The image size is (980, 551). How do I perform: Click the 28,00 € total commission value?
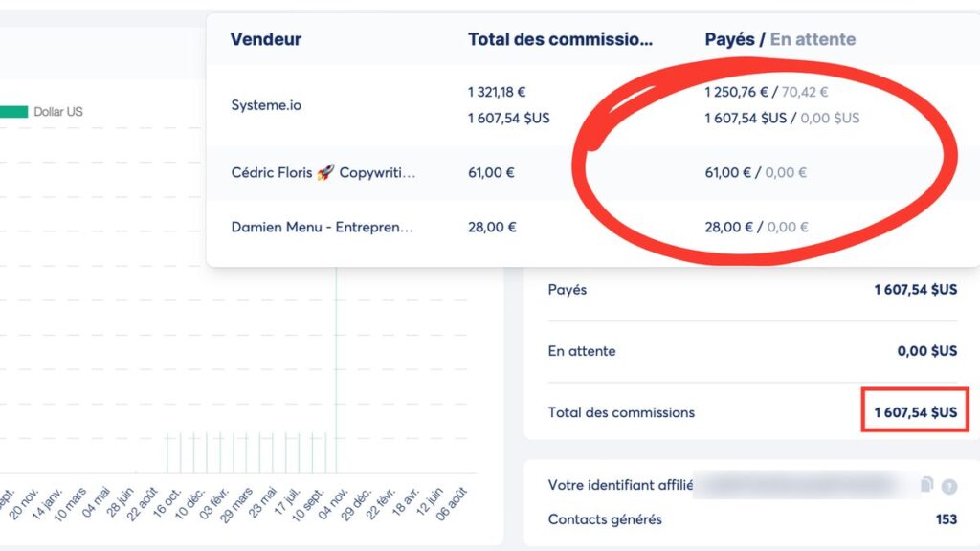(492, 227)
